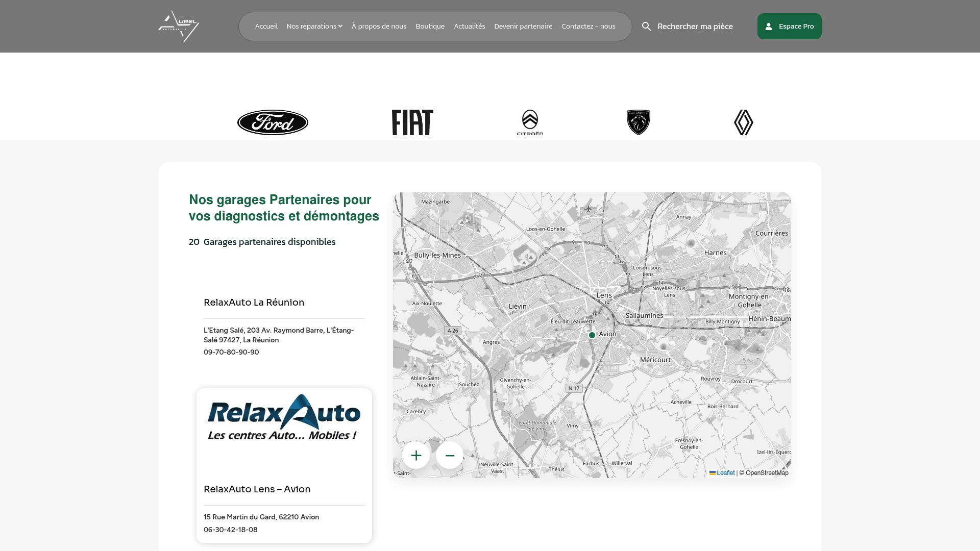Viewport: 980px width, 551px height.
Task: Expand the Nos réparations dropdown
Action: (x=314, y=27)
